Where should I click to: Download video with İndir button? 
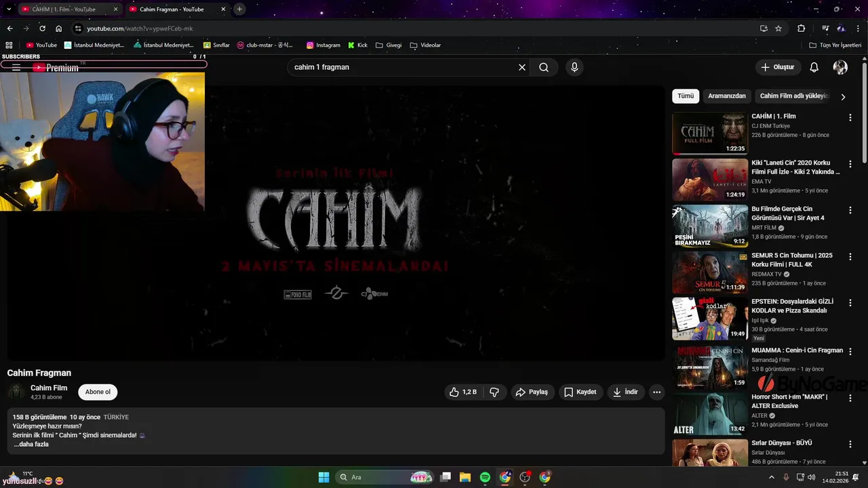click(625, 392)
